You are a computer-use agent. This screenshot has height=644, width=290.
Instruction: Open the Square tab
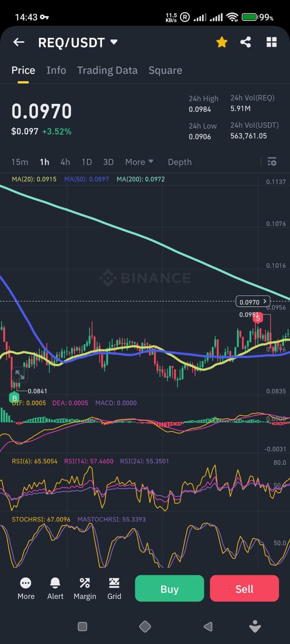click(165, 70)
